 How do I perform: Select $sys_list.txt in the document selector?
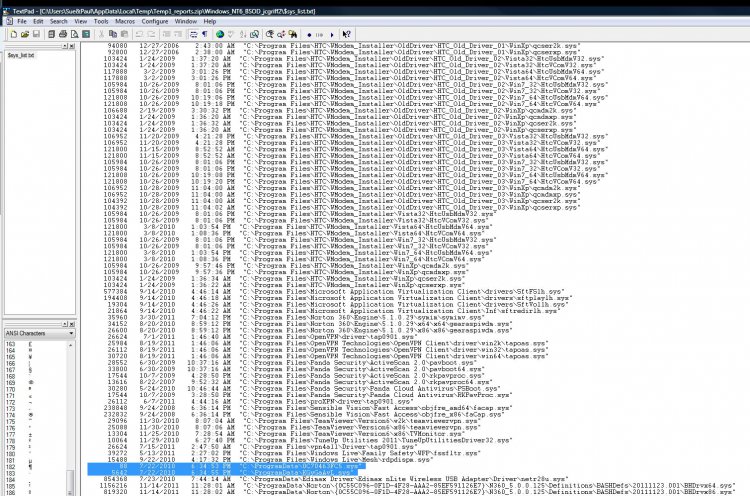pyautogui.click(x=21, y=55)
